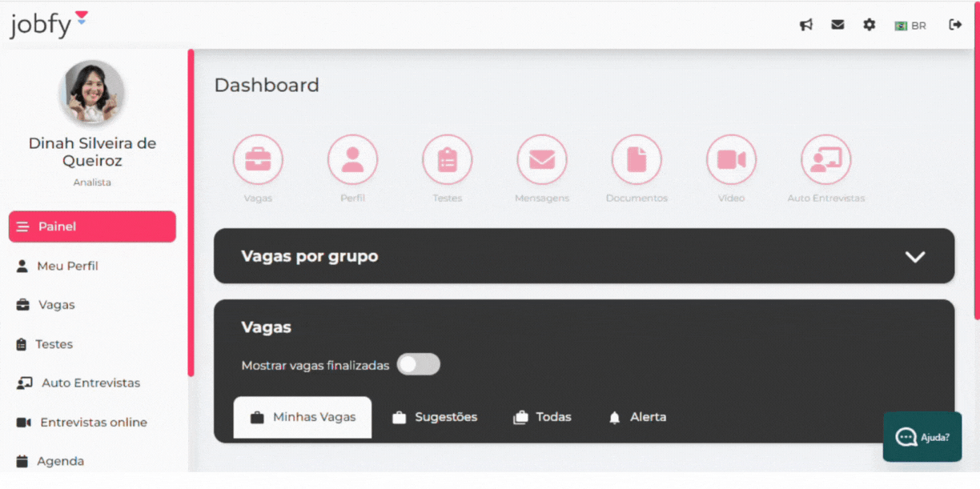The width and height of the screenshot is (980, 489).
Task: Select the Todas tab
Action: pos(543,417)
